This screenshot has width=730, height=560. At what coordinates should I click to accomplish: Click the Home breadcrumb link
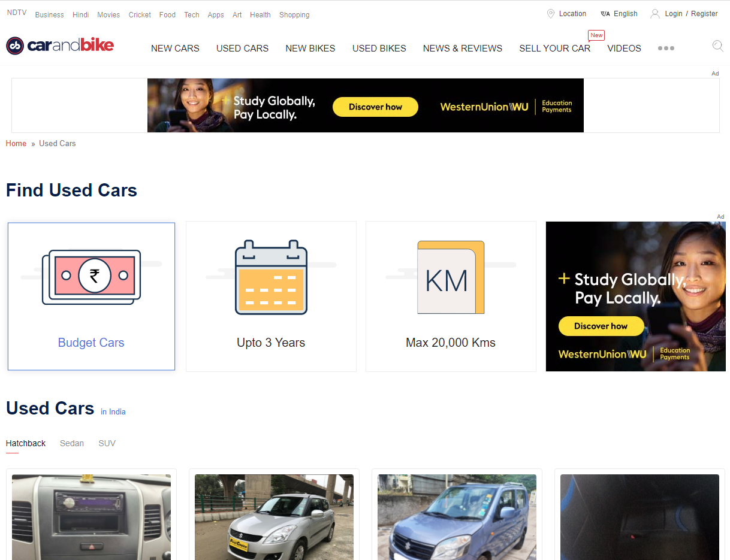[x=16, y=144]
